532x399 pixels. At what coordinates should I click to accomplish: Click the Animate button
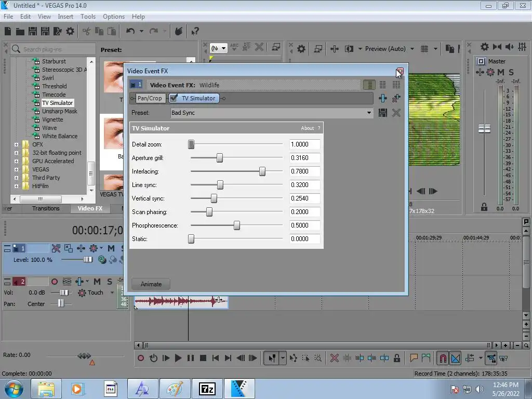click(151, 284)
